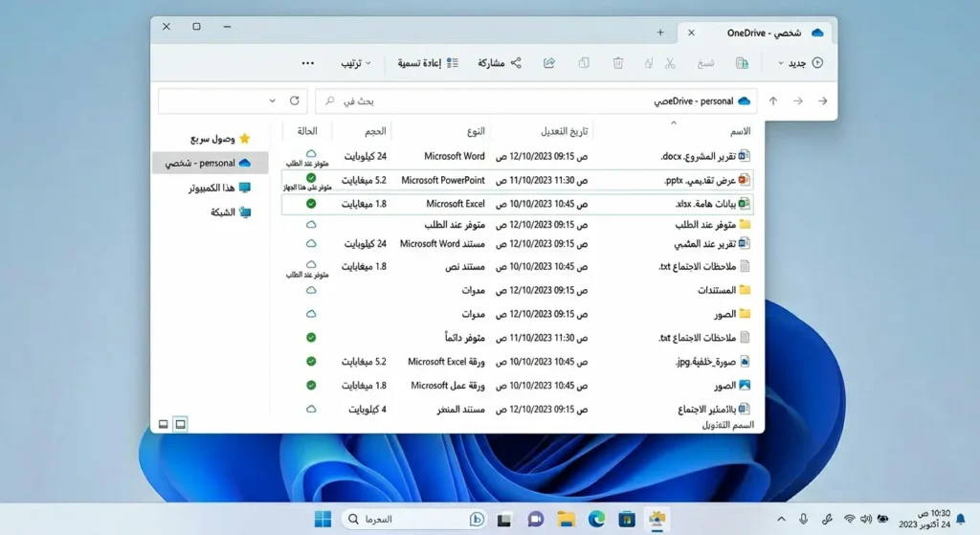
Task: Click the share arrow icon in toolbar
Action: [549, 63]
